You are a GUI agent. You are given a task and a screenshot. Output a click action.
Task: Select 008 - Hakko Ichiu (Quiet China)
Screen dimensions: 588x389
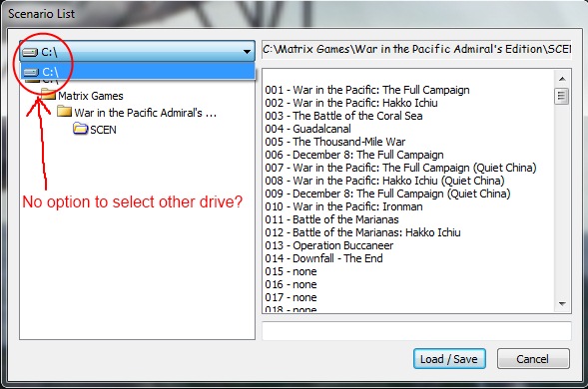[384, 181]
